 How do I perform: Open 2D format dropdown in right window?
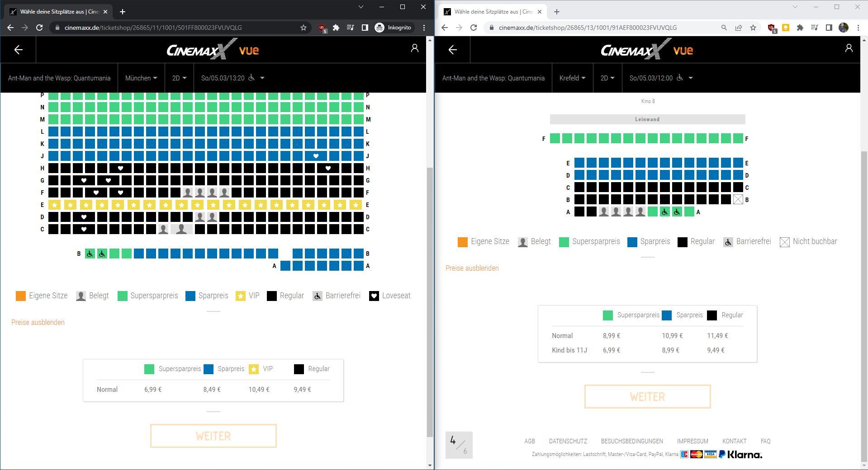click(607, 78)
